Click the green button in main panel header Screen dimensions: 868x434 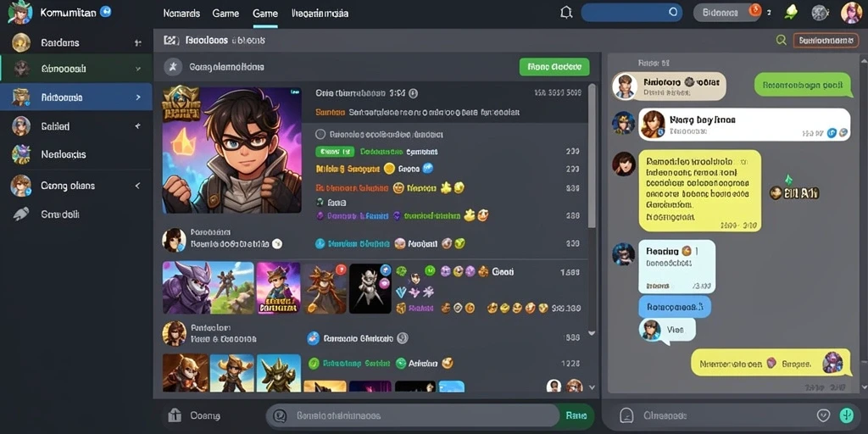[x=554, y=67]
